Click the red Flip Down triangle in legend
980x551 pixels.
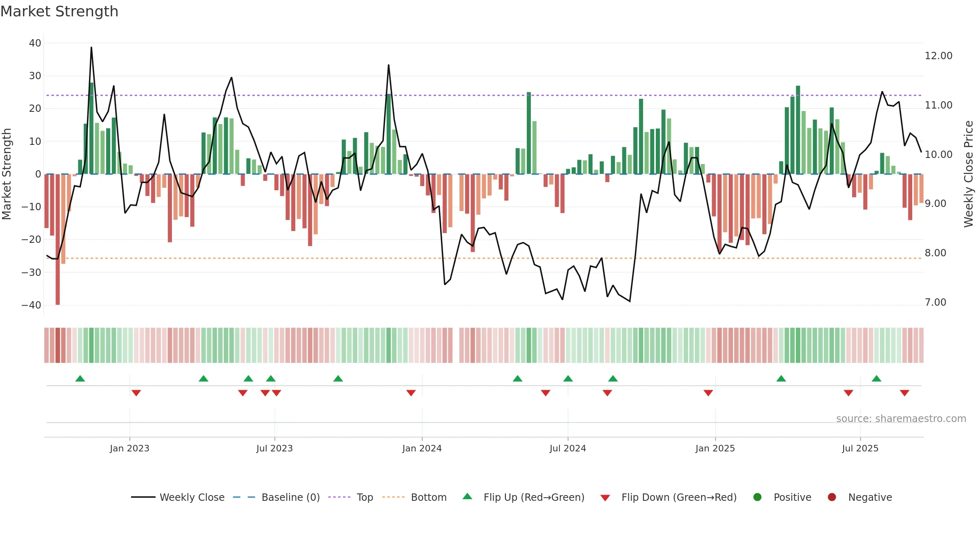(605, 498)
